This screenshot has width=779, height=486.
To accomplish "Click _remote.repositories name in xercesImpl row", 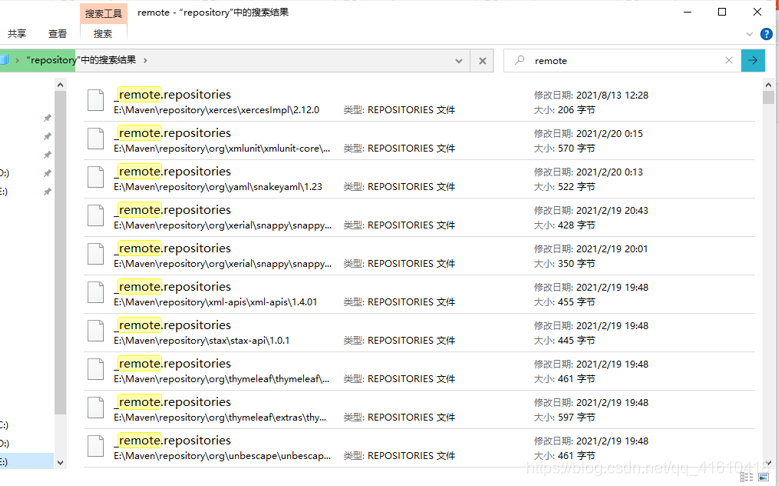I will [x=172, y=94].
